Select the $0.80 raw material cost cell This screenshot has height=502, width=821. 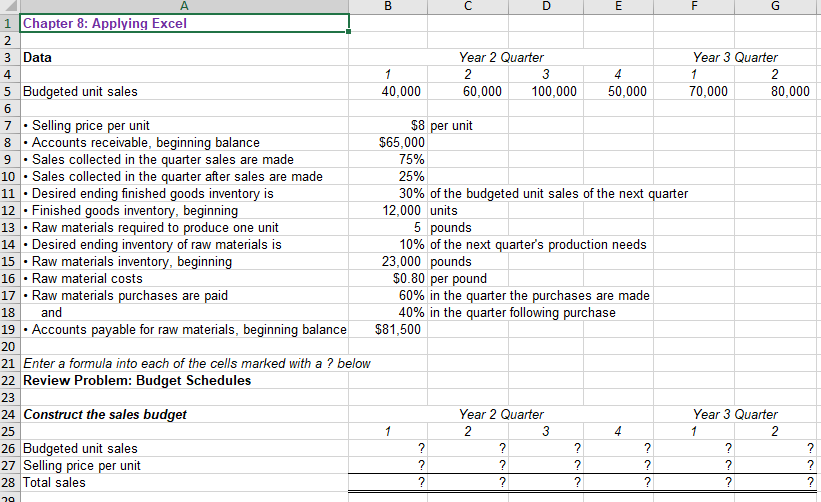(x=388, y=278)
